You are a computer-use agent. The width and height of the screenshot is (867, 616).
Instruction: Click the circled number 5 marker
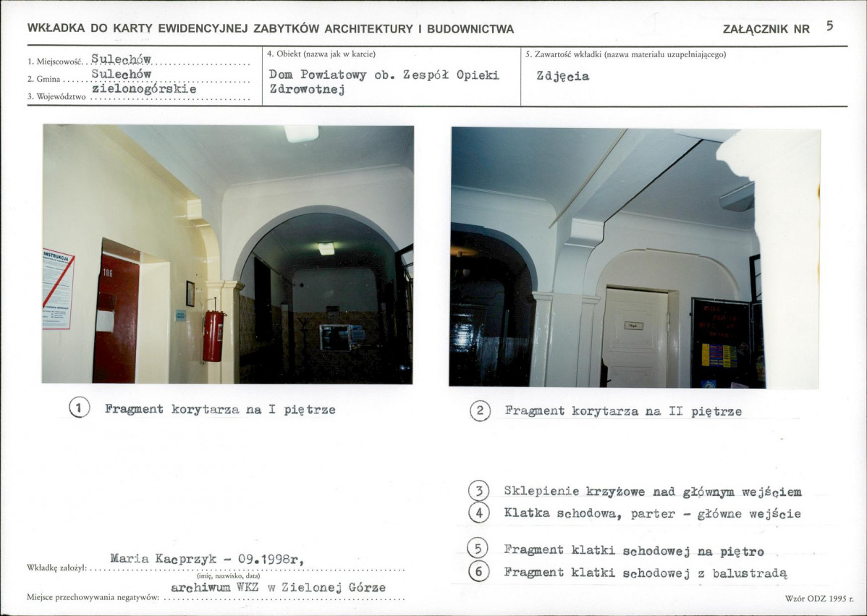[x=479, y=549]
